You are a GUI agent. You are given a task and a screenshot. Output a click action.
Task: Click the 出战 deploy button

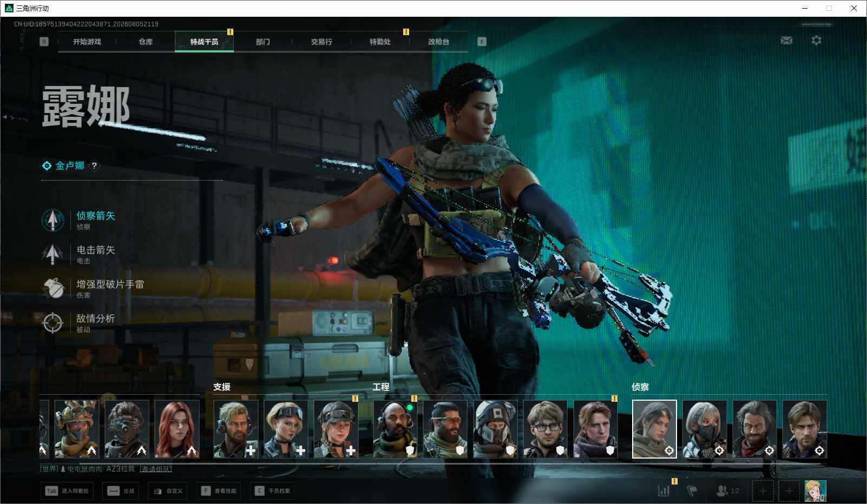[x=121, y=491]
